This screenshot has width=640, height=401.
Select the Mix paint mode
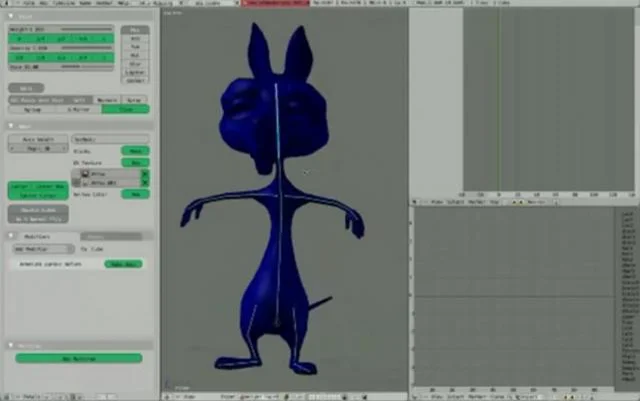[x=135, y=30]
